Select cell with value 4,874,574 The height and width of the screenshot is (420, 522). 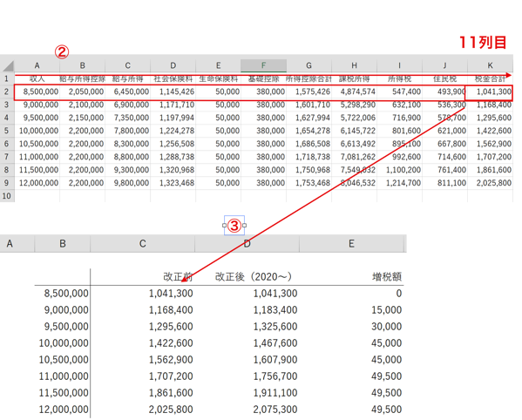click(x=354, y=91)
